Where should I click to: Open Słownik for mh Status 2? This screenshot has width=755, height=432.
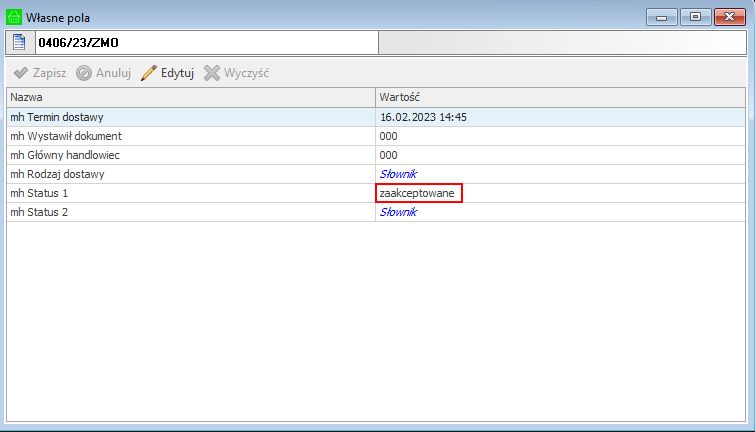click(398, 212)
